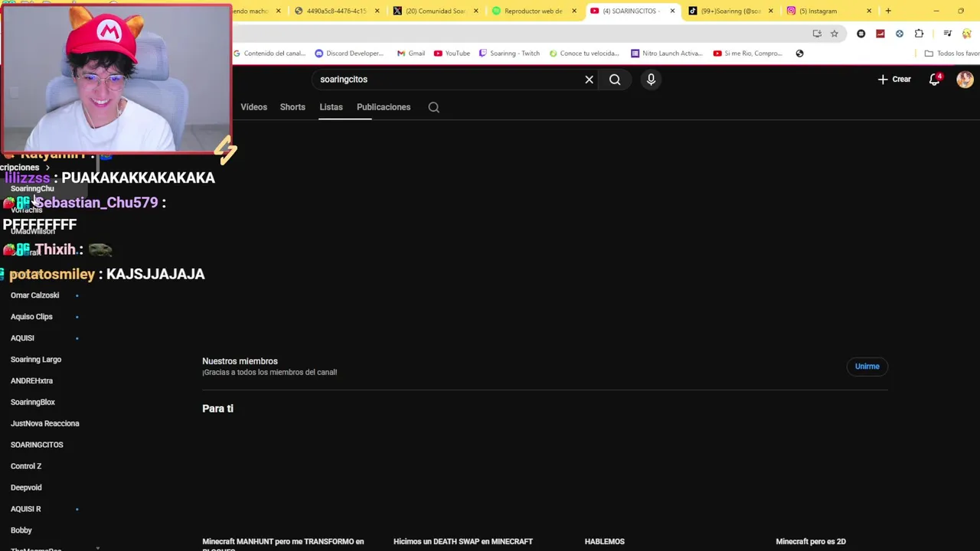
Task: Click the Unirme membership button
Action: click(867, 367)
